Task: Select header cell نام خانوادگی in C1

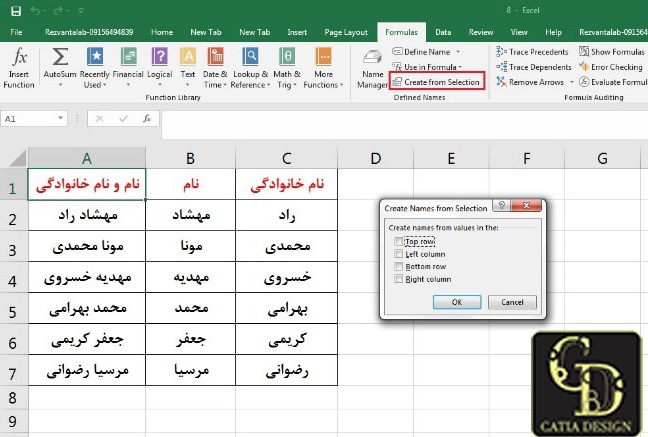Action: pos(286,184)
